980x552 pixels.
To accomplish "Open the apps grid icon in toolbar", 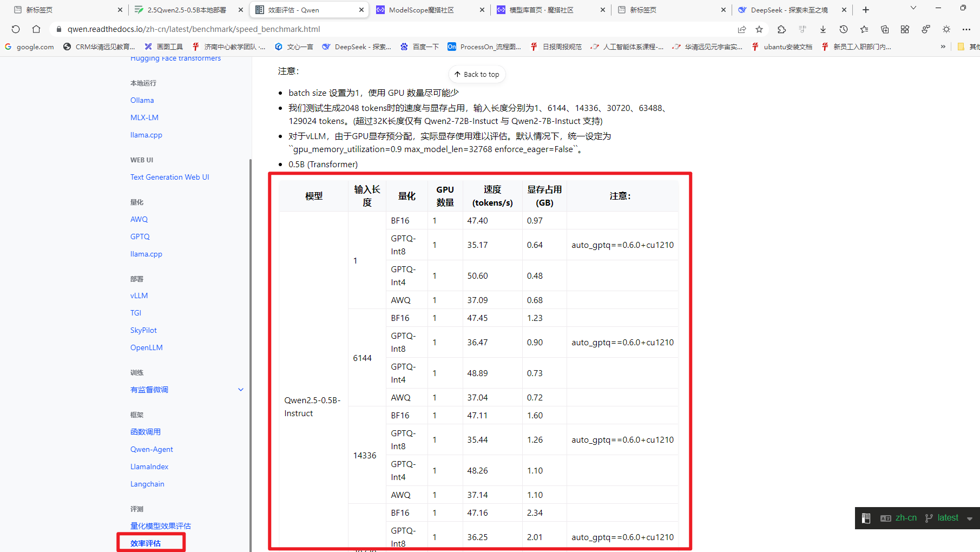I will click(905, 29).
